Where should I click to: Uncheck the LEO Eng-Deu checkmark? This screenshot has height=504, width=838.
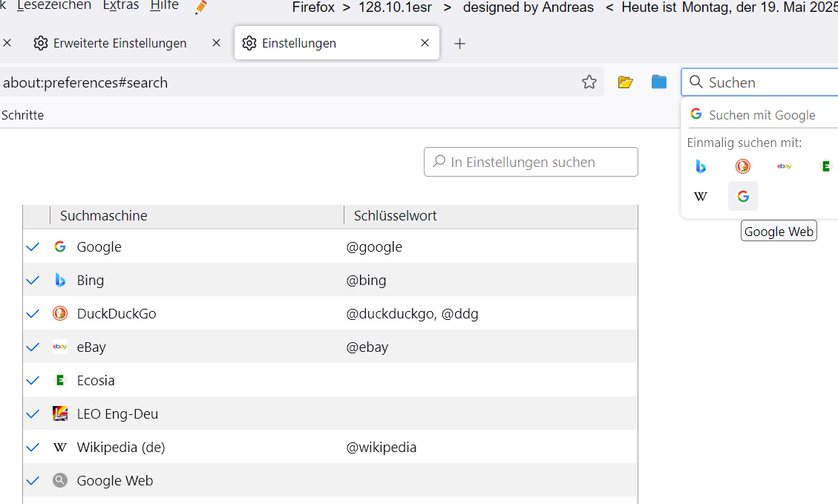click(33, 413)
